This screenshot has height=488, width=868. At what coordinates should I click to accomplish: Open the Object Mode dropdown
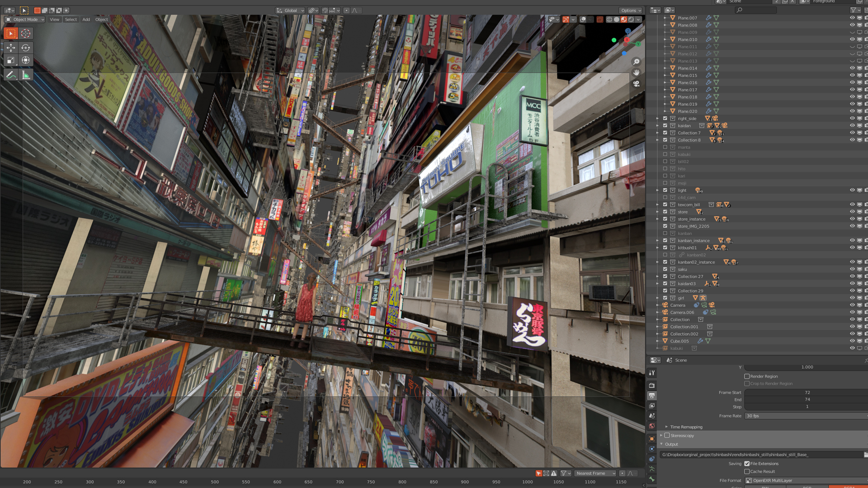click(25, 19)
